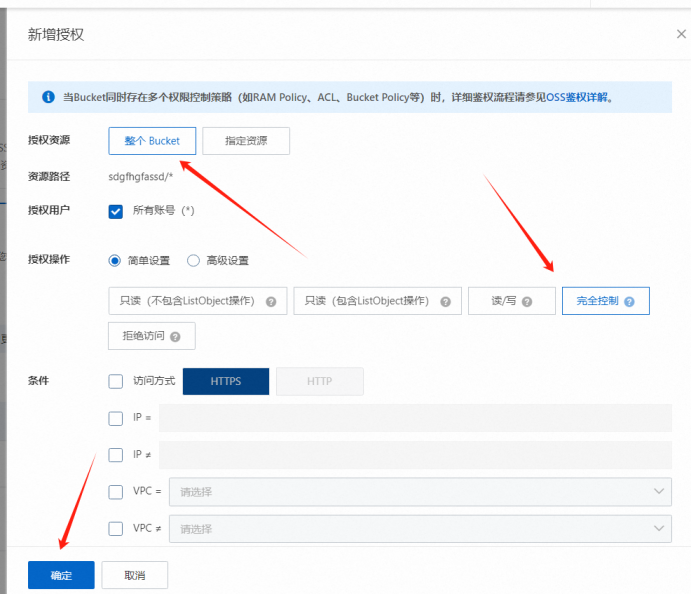
Task: Tick the IP = condition checkbox
Action: (x=116, y=418)
